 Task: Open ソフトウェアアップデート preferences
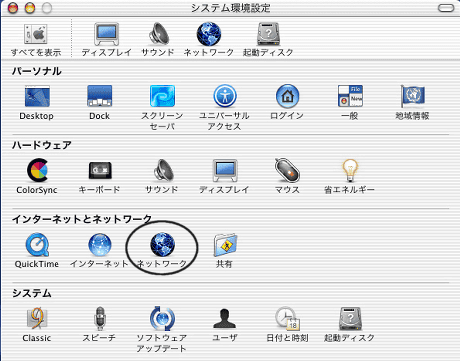pyautogui.click(x=162, y=318)
